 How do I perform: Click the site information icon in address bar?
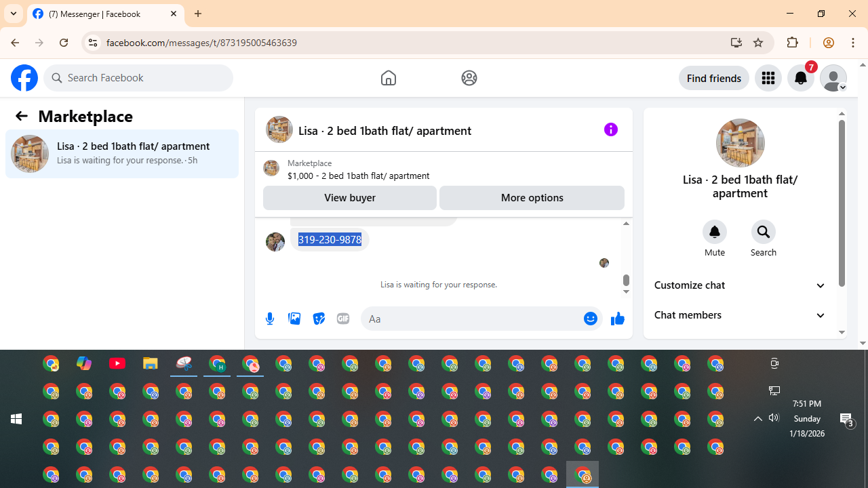[x=92, y=43]
